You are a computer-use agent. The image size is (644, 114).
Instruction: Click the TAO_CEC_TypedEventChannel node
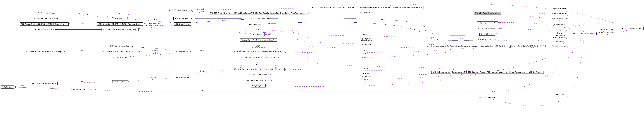[x=584, y=34]
